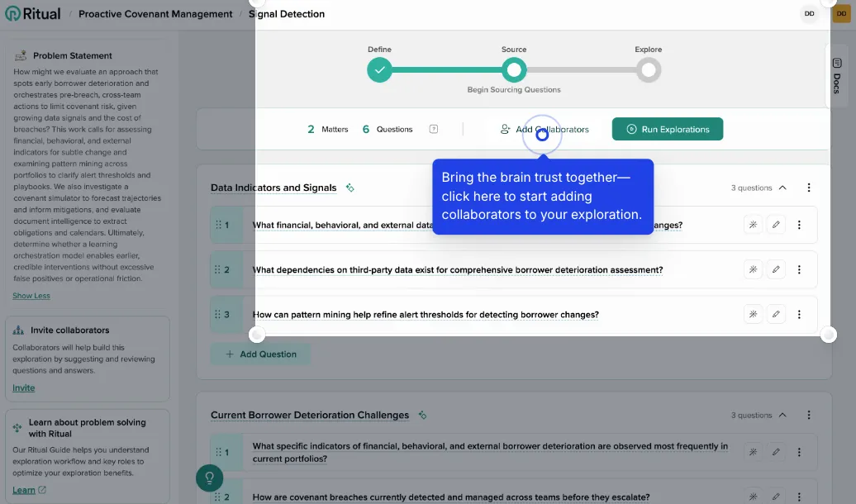Viewport: 856px width, 504px height.
Task: Open the Ritual home via the logo icon
Action: click(12, 13)
